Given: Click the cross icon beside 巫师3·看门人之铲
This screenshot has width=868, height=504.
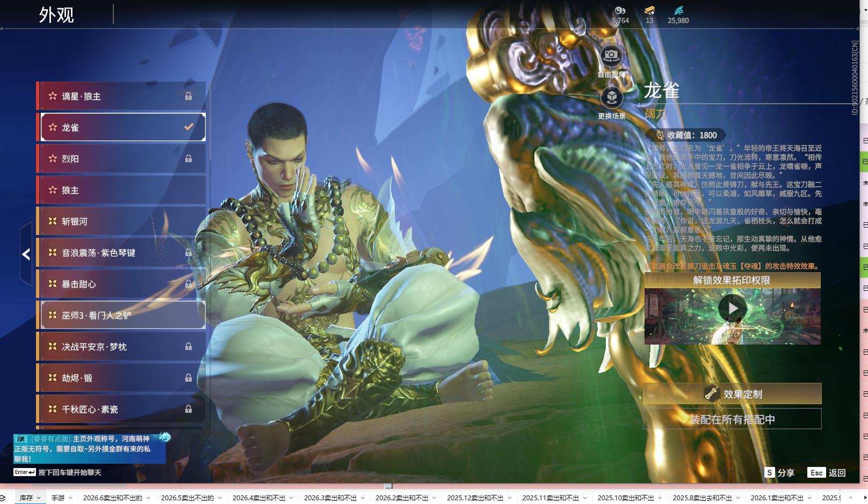Looking at the screenshot, I should click(x=53, y=315).
